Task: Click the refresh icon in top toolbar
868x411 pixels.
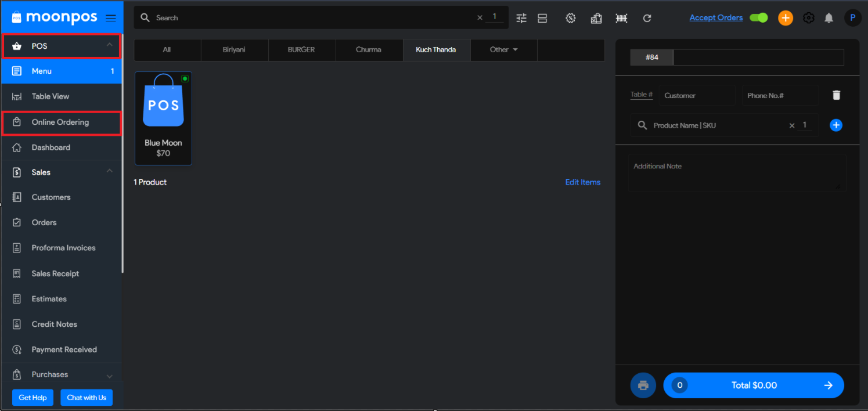Action: pyautogui.click(x=647, y=18)
